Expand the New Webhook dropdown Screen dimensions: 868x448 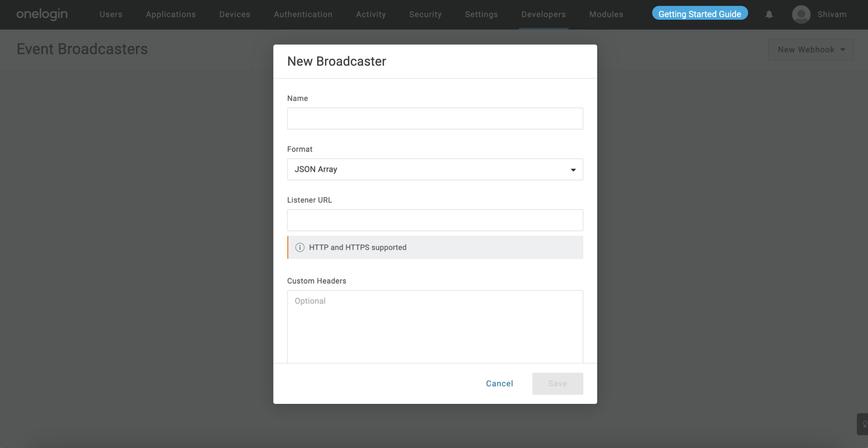pos(811,49)
